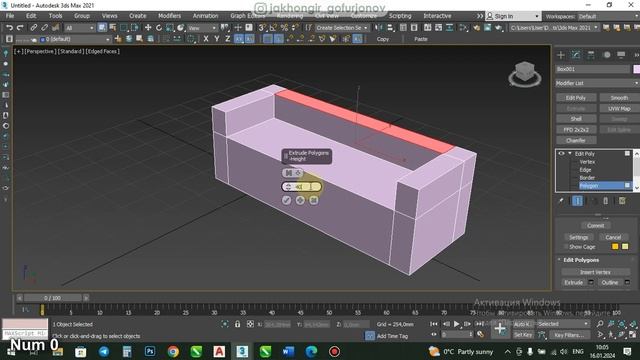The height and width of the screenshot is (360, 640).
Task: Restrict transform to X axis
Action: [x=206, y=39]
